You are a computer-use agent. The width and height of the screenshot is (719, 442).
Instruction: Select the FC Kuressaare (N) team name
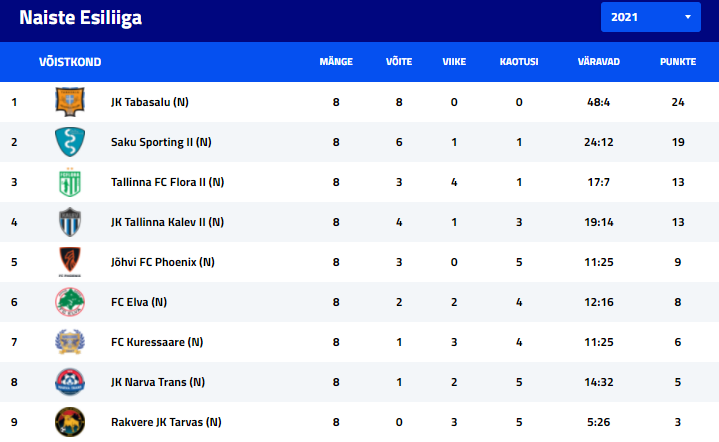[157, 342]
